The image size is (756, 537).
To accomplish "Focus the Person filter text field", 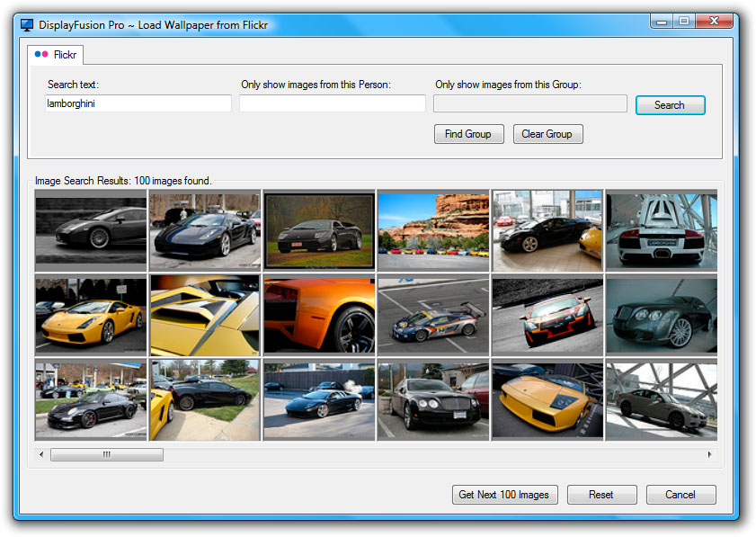I will 332,103.
